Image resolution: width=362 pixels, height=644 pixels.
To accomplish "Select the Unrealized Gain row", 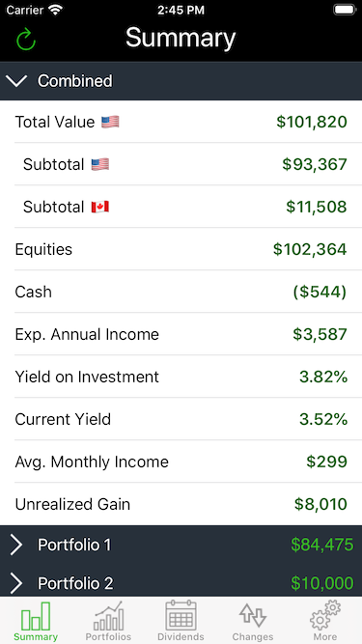I will point(181,504).
